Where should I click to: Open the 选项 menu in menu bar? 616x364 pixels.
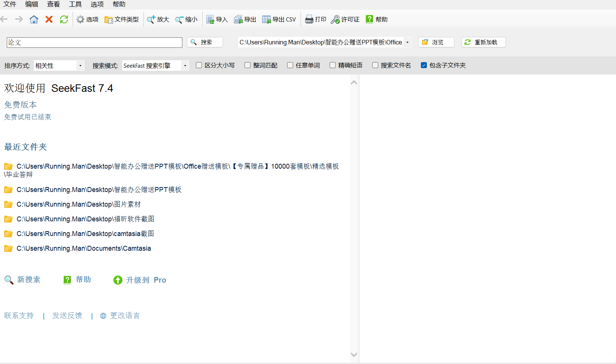coord(97,4)
